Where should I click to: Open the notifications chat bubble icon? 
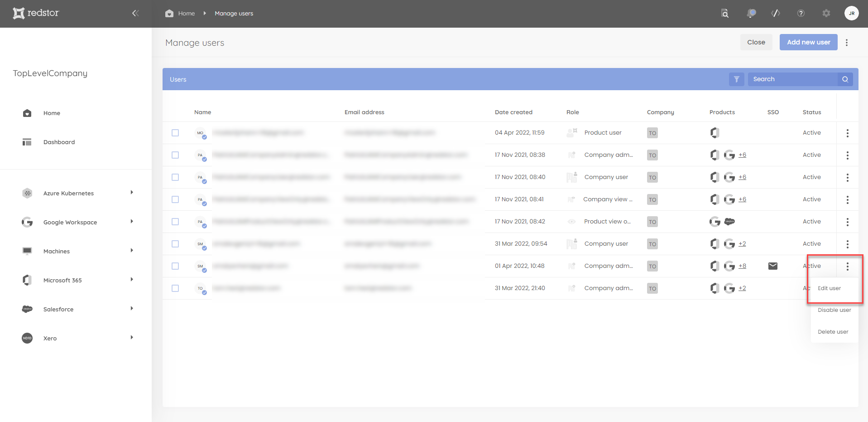pos(751,13)
